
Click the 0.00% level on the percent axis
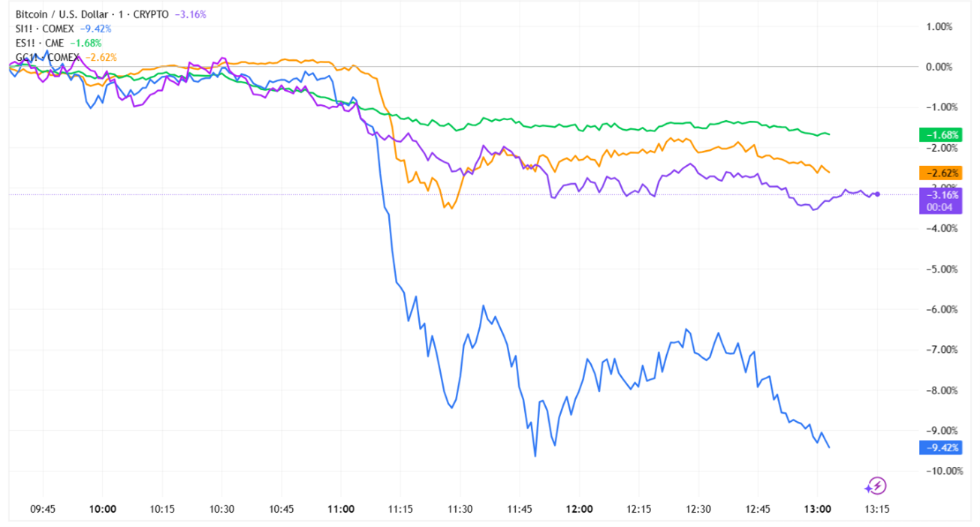pos(939,67)
